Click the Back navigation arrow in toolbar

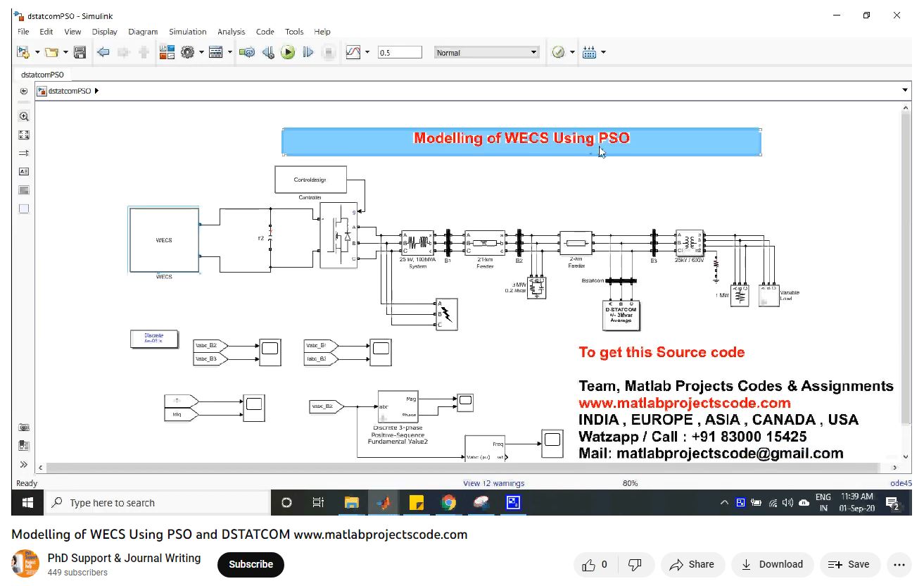click(103, 52)
